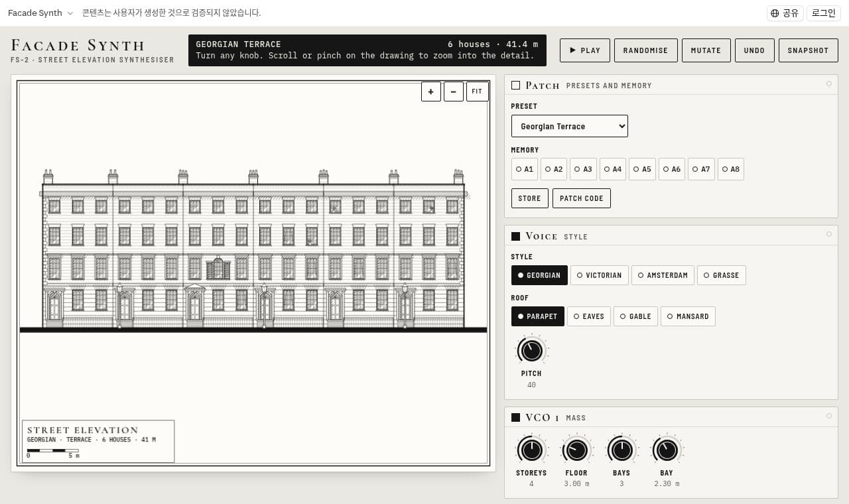
Task: Click the Pitch knob
Action: tap(531, 349)
